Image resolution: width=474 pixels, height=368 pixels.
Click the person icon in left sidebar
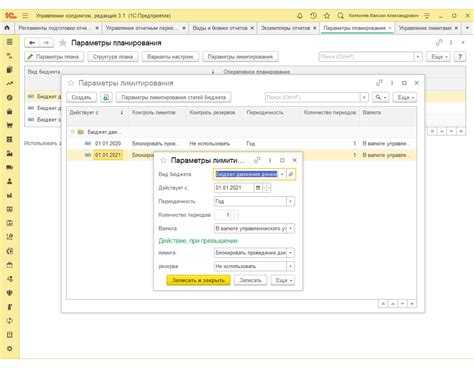pyautogui.click(x=10, y=181)
